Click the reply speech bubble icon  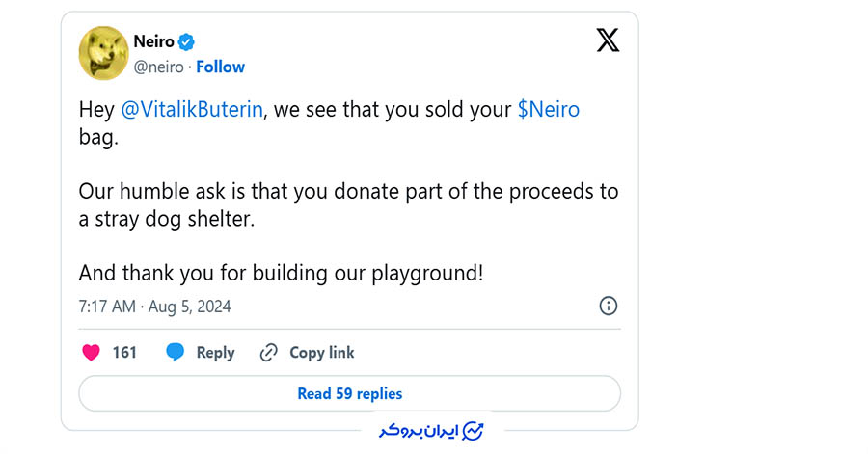coord(175,353)
